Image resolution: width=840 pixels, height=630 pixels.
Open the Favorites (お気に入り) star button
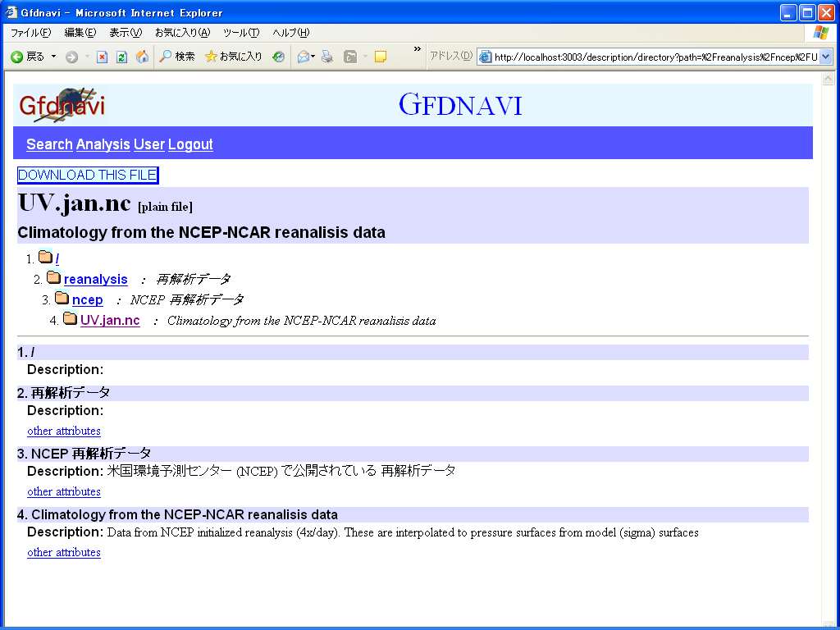pos(233,57)
